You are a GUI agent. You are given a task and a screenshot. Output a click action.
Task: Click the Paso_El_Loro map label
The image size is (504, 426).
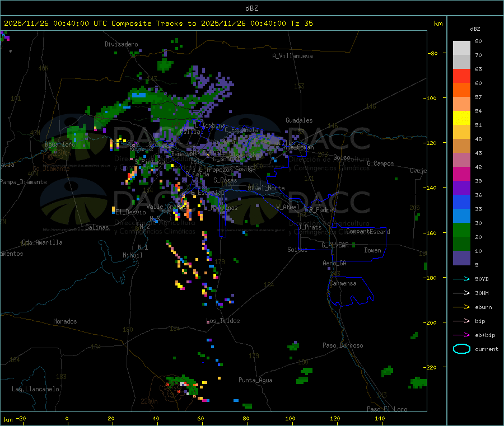pyautogui.click(x=388, y=409)
